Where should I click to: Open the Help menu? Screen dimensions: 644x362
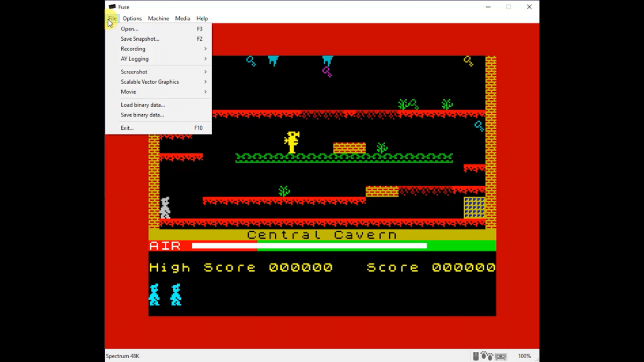pos(202,18)
